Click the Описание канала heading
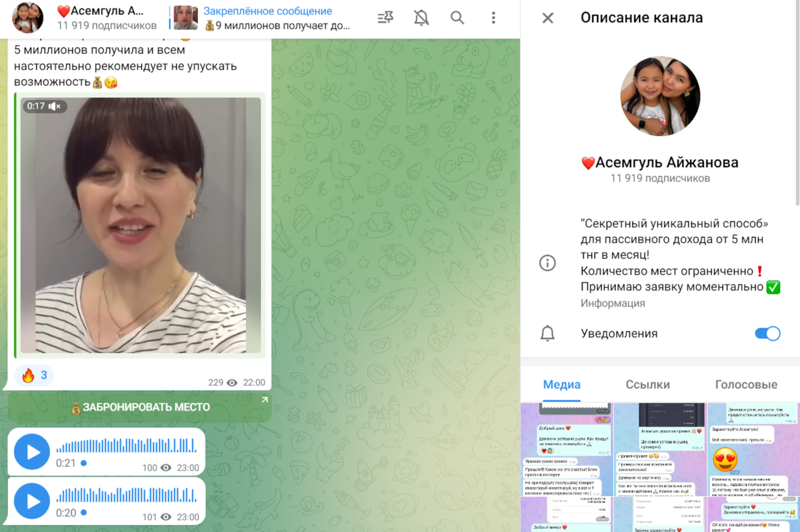 pos(641,18)
